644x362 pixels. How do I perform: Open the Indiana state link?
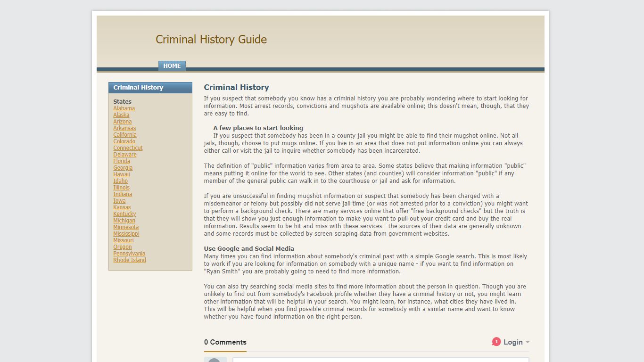123,194
